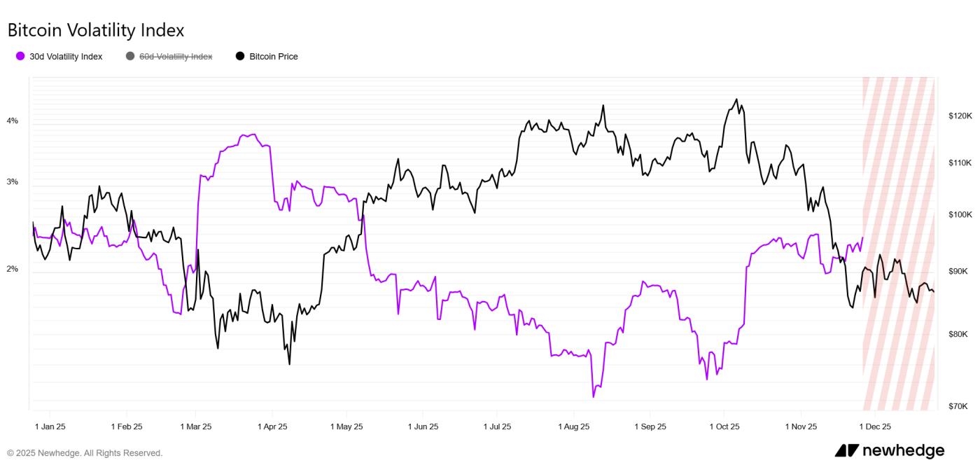Toggle the 30d Volatility Index series label

pos(66,57)
